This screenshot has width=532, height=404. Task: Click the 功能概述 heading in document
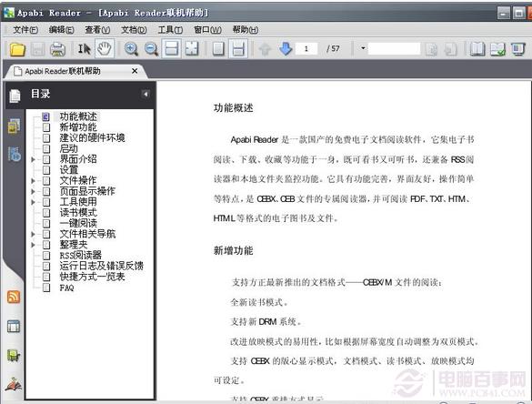coord(233,108)
